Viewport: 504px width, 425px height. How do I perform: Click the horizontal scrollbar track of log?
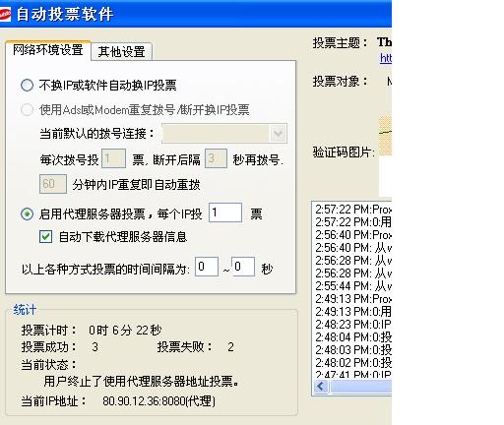pos(361,387)
